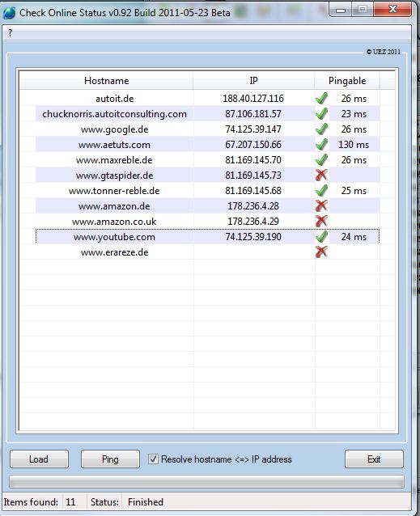Click the green checkmark icon for autoit.de

pos(321,98)
